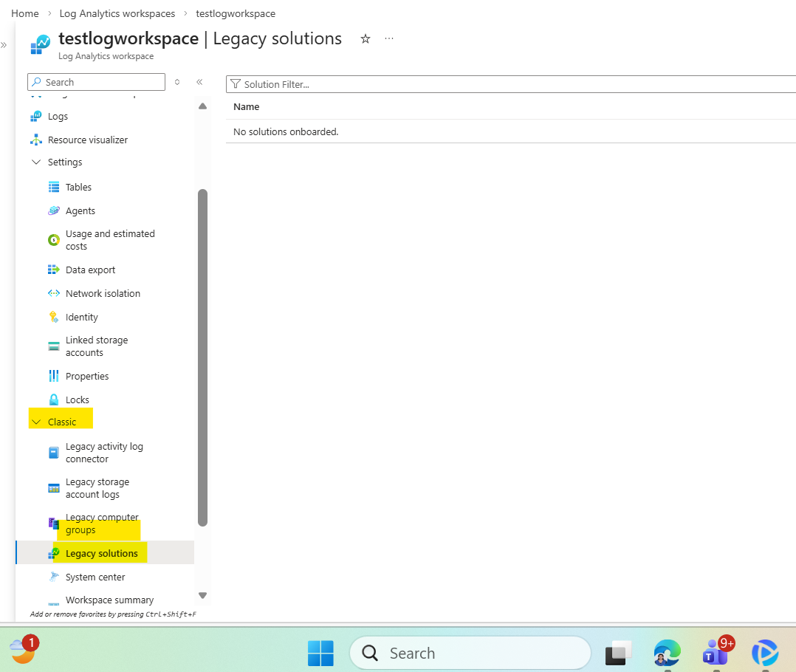The image size is (796, 672).
Task: Open the weather widget on the taskbar
Action: pyautogui.click(x=23, y=650)
